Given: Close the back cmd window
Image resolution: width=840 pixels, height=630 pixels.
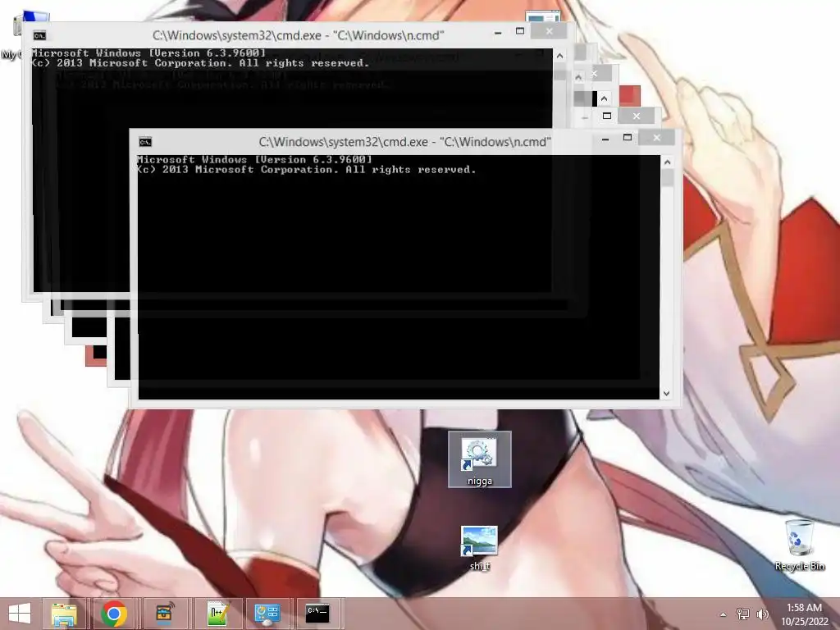Looking at the screenshot, I should (549, 31).
